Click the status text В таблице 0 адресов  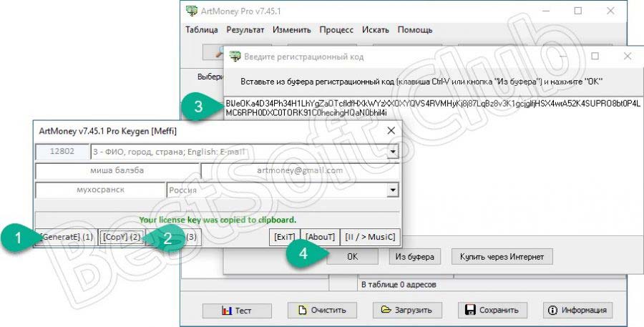pyautogui.click(x=399, y=284)
